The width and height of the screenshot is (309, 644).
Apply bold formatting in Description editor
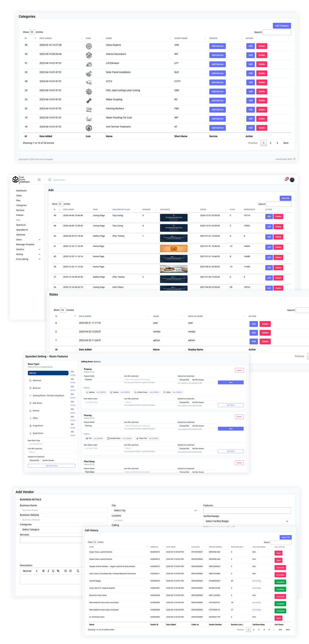pos(43,571)
